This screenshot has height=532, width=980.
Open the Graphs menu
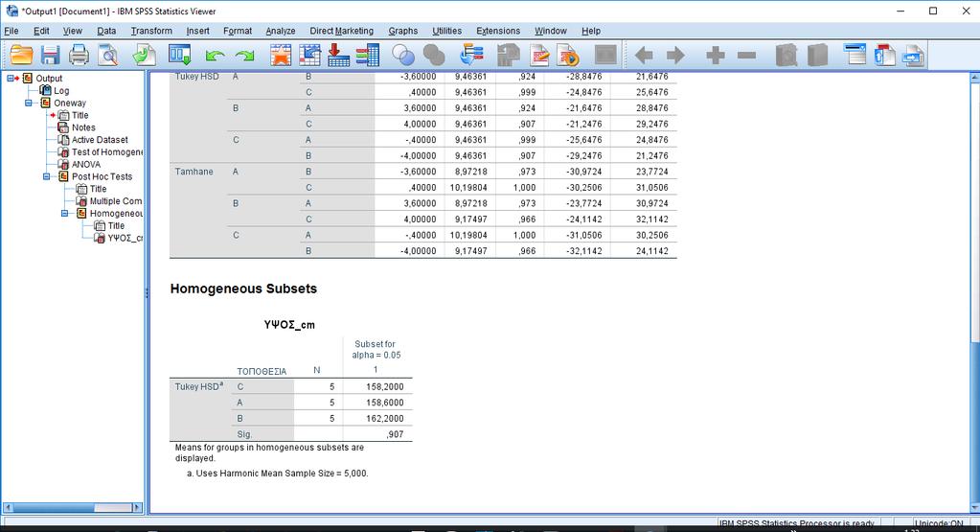402,31
